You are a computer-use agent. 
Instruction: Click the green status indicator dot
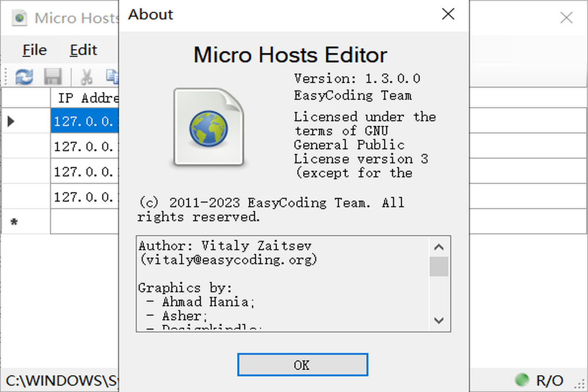(521, 379)
